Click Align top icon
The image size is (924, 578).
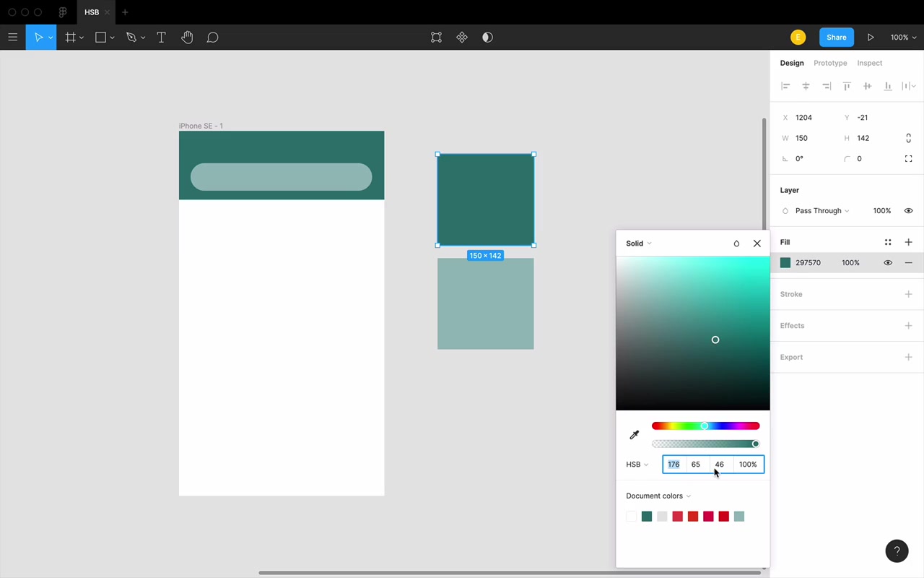[847, 86]
